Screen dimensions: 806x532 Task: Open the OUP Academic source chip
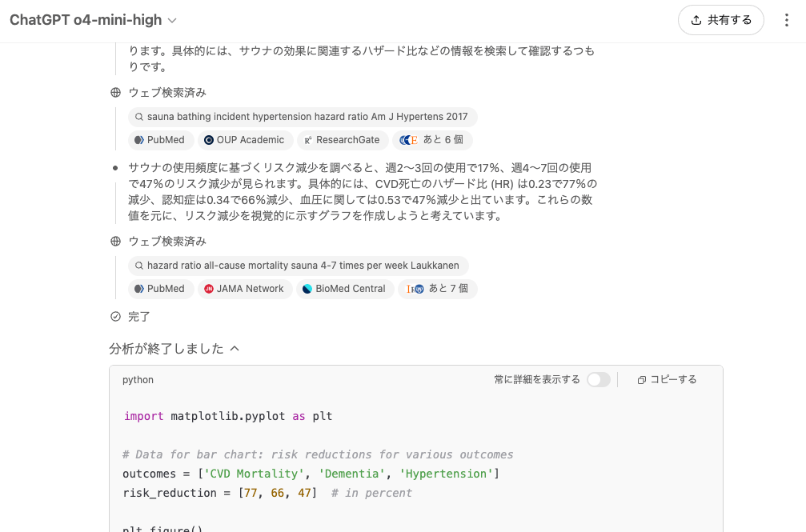pyautogui.click(x=244, y=140)
